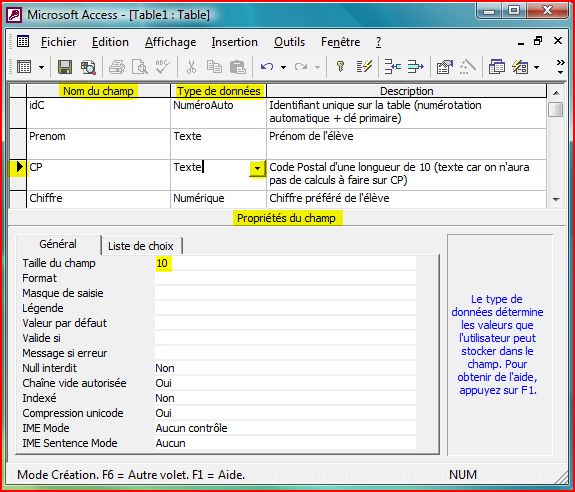Image resolution: width=575 pixels, height=492 pixels.
Task: Restore the inner Table1 document window
Action: [x=538, y=41]
